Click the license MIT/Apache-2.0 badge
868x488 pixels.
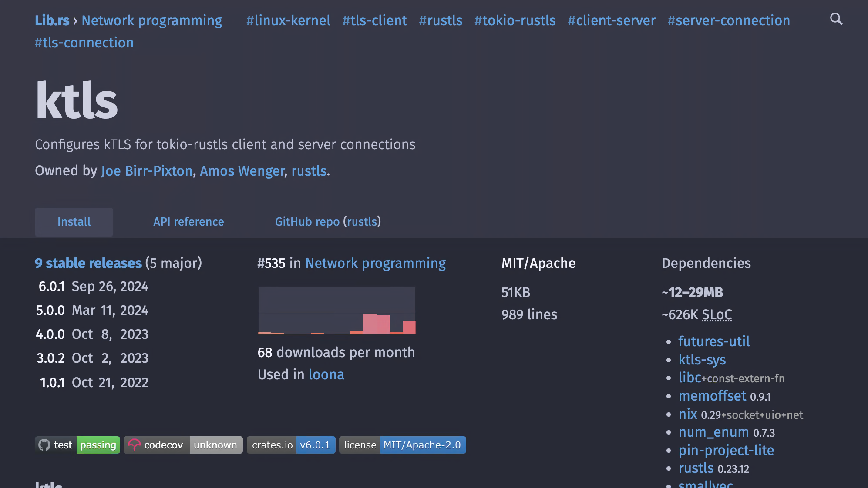(402, 445)
